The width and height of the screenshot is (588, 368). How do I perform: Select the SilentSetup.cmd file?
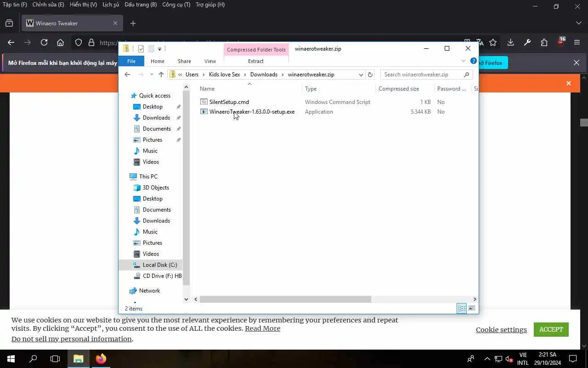(229, 102)
